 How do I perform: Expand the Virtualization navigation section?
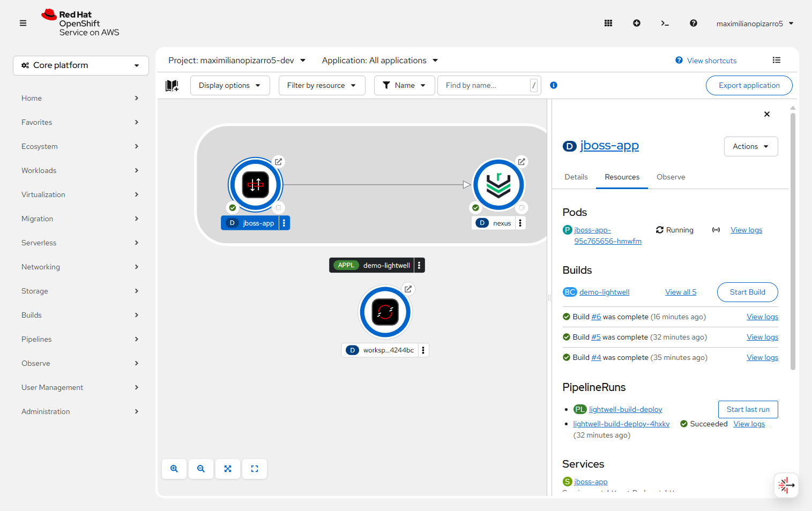80,194
